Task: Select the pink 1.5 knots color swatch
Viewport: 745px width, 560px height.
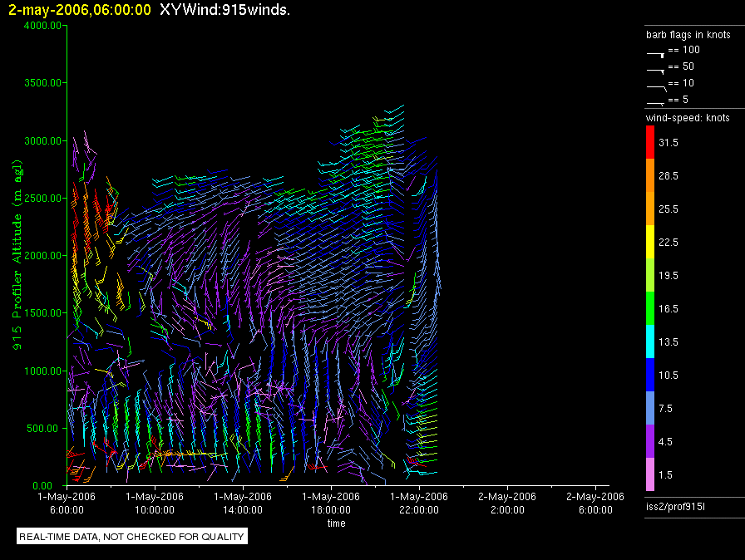Action: coord(650,475)
